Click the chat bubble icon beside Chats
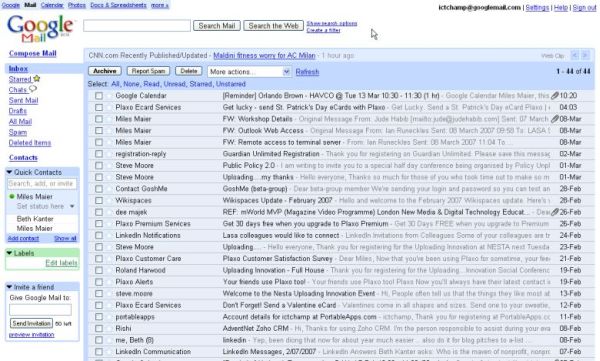This screenshot has width=600, height=361. [33, 89]
